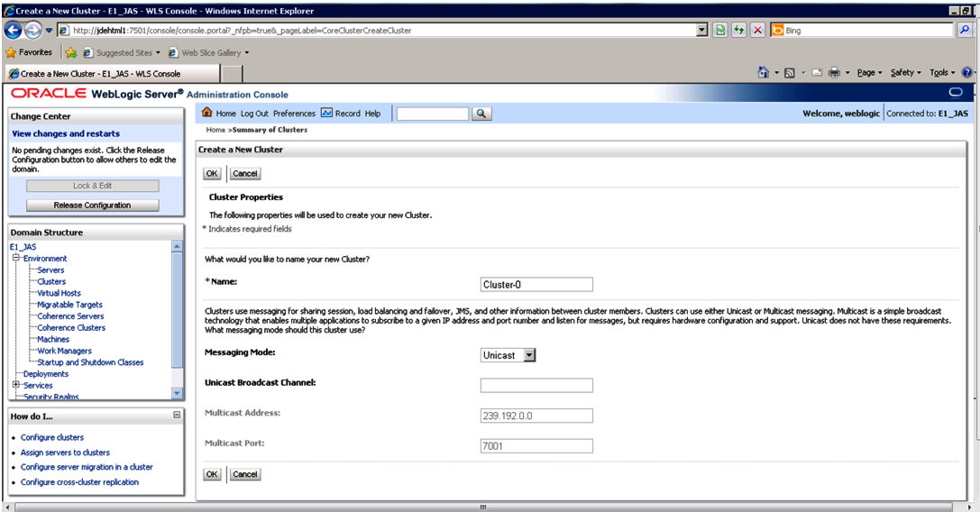This screenshot has height=512, width=980.
Task: Click the Print icon in command bar
Action: pyautogui.click(x=834, y=72)
